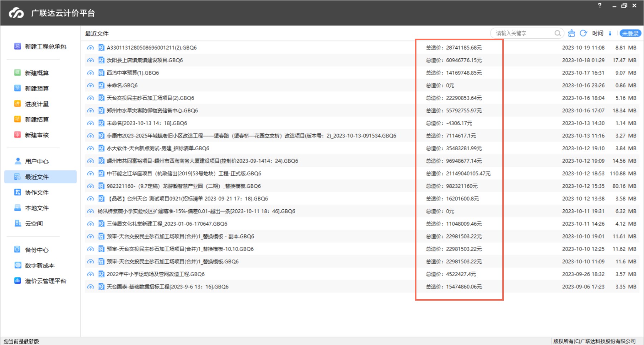Image resolution: width=644 pixels, height=345 pixels.
Task: Click the date 2023-10-19 11:08
Action: tap(583, 48)
